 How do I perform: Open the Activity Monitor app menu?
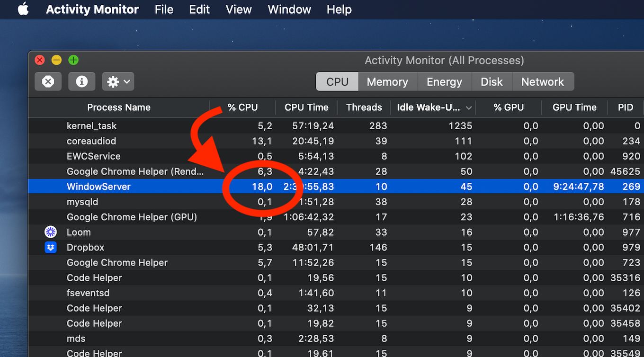pyautogui.click(x=92, y=9)
